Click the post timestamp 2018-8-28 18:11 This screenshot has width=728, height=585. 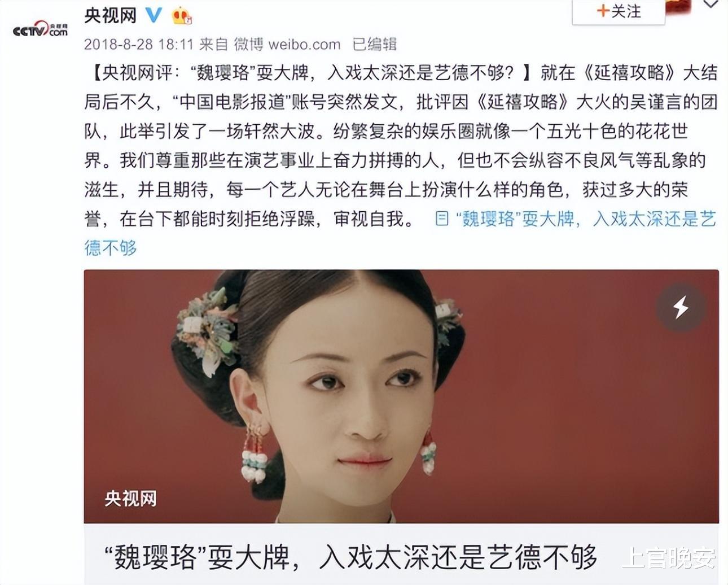pos(139,44)
